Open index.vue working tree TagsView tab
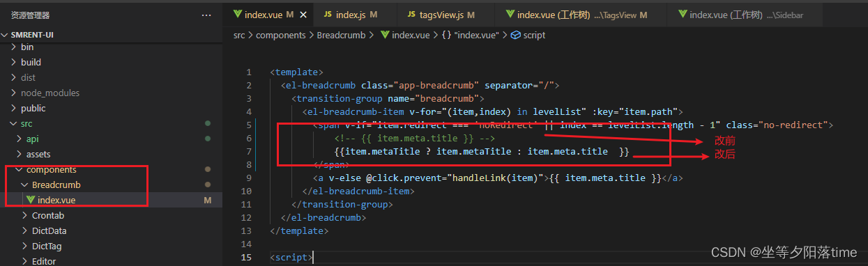Viewport: 868px width, 266px height. [580, 15]
